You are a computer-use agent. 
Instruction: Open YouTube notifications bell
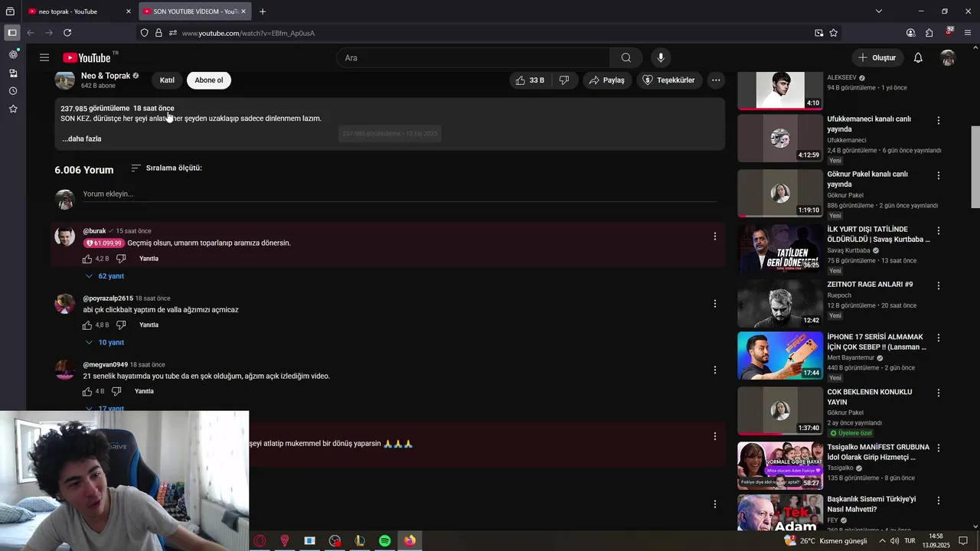pyautogui.click(x=918, y=57)
